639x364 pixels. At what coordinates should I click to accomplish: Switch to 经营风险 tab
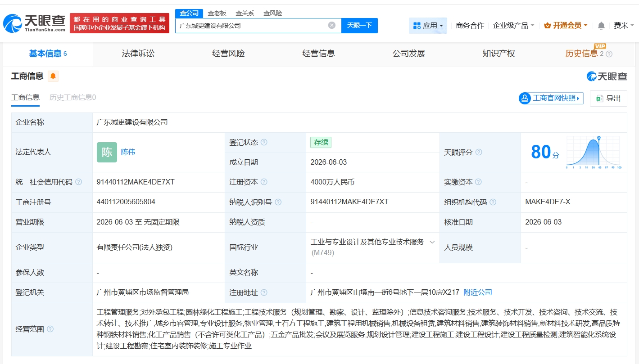tap(228, 54)
